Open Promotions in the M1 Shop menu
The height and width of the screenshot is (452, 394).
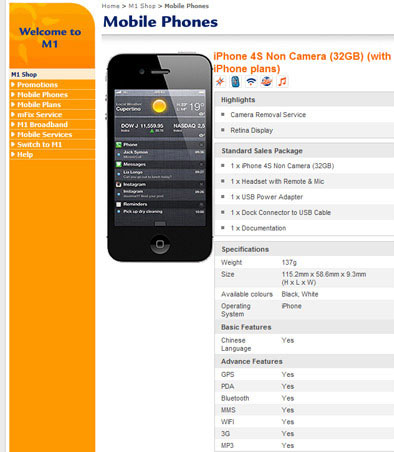click(x=37, y=85)
